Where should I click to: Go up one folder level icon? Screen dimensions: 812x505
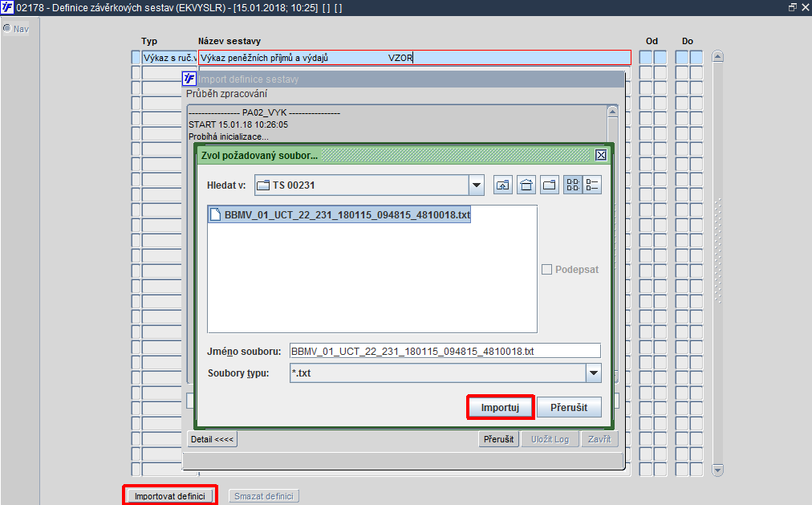pos(502,185)
